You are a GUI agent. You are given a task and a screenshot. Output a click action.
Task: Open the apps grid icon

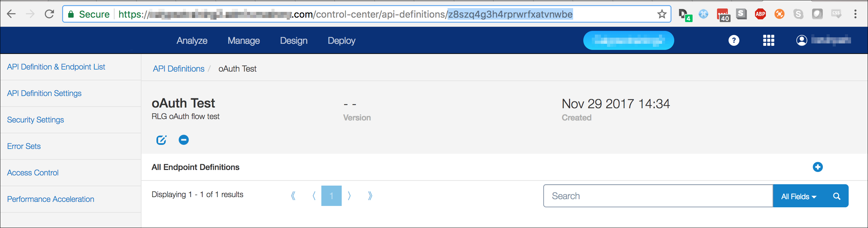tap(768, 40)
